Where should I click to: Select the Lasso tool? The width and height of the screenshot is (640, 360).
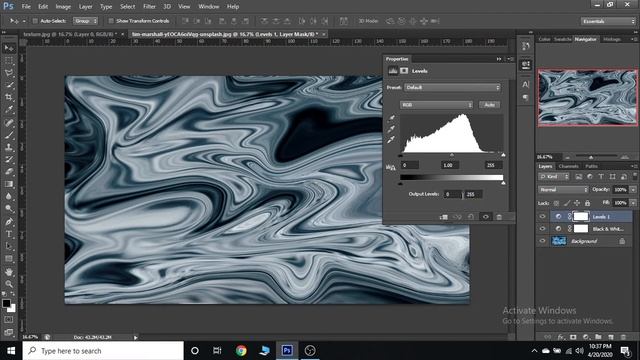coord(9,73)
